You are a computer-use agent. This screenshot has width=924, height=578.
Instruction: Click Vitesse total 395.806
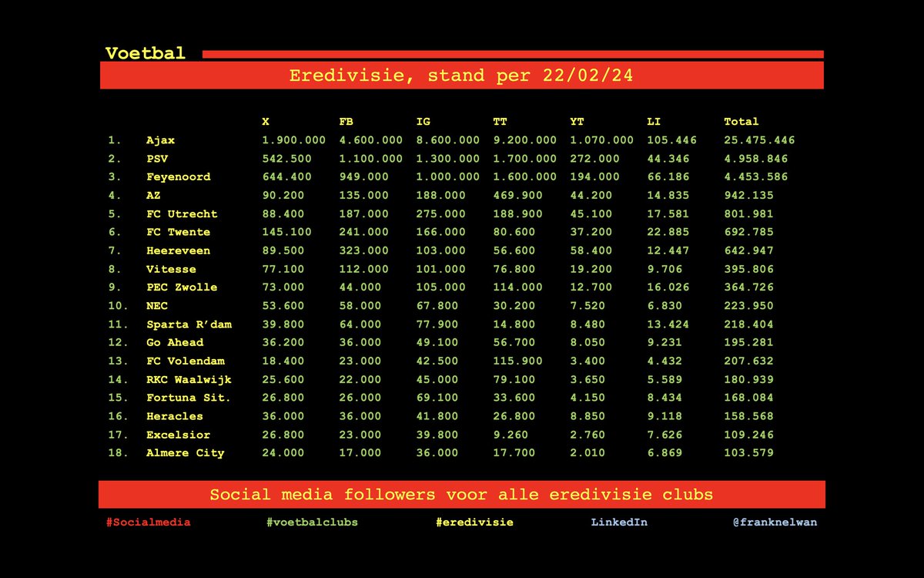click(748, 269)
